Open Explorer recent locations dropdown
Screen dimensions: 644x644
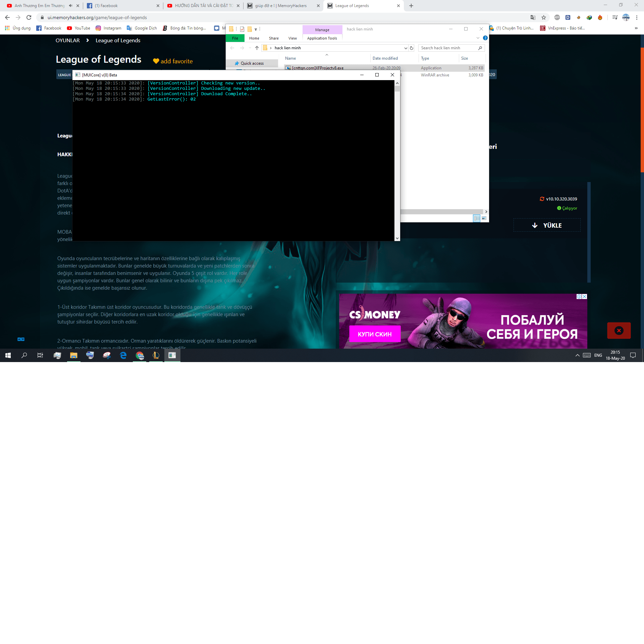click(x=250, y=48)
